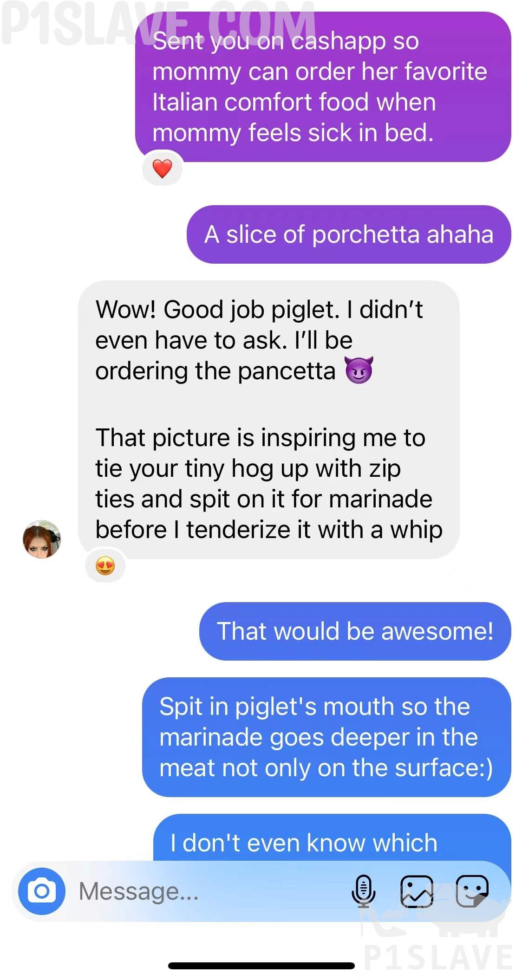The image size is (522, 980).
Task: Select the "That would be awesome!" bubble
Action: coord(355,631)
